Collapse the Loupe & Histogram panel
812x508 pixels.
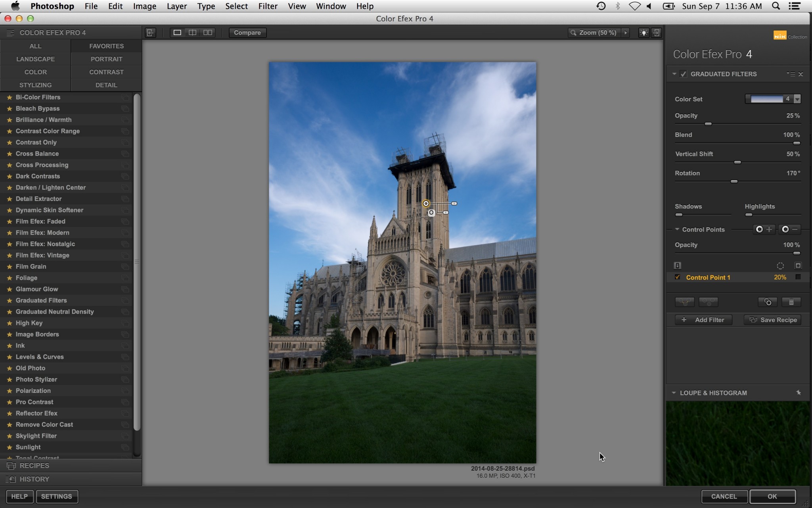(674, 393)
